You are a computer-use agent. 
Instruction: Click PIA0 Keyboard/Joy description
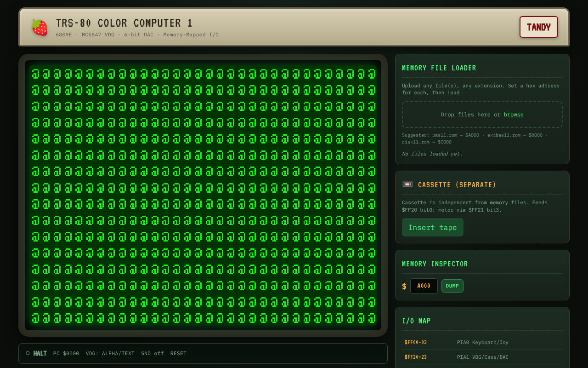(x=483, y=342)
